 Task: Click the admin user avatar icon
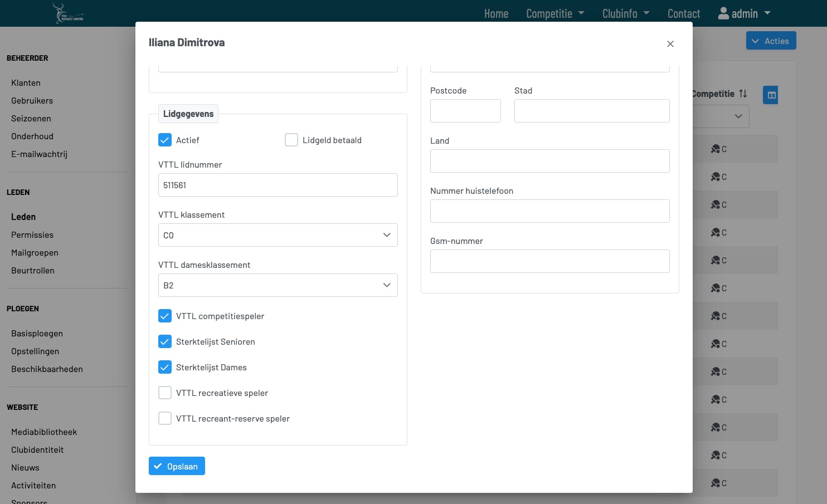point(723,13)
